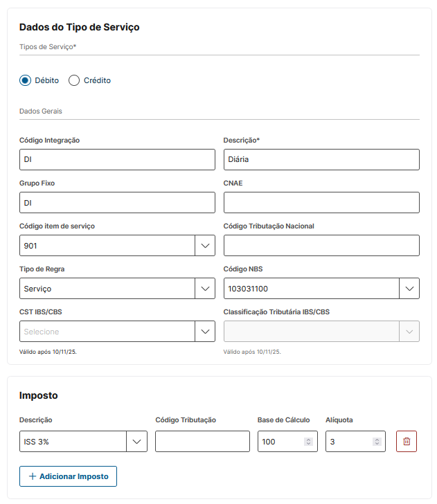Screen dimensions: 437x504
Task: Select the Crédito radio option
Action: tap(74, 80)
